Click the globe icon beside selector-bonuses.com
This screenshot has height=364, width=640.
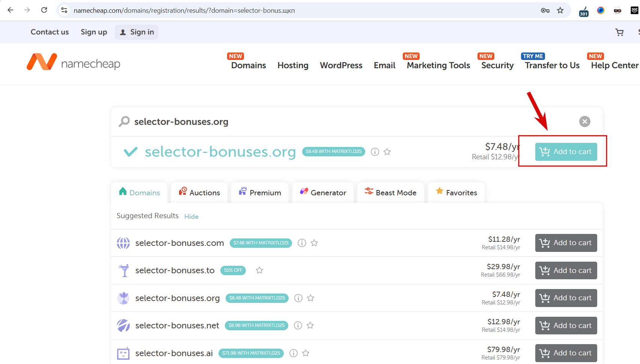click(x=123, y=243)
